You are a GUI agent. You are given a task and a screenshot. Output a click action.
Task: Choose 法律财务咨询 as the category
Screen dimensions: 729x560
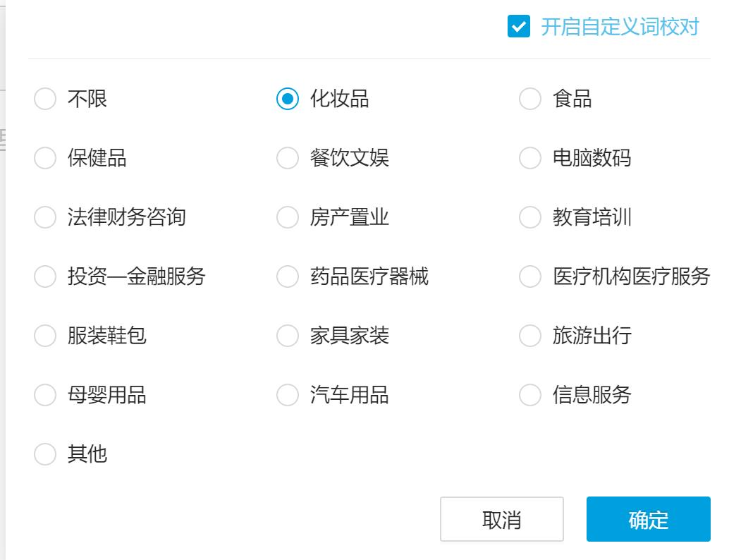(x=44, y=217)
